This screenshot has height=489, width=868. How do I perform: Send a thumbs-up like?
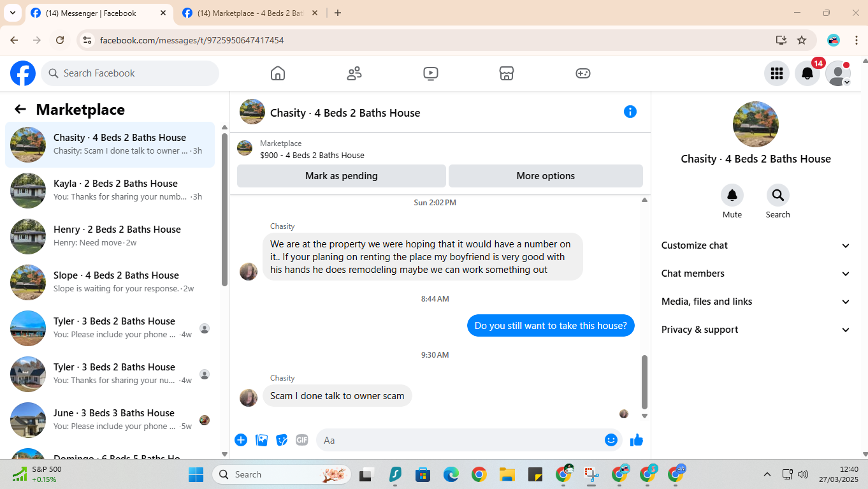637,440
